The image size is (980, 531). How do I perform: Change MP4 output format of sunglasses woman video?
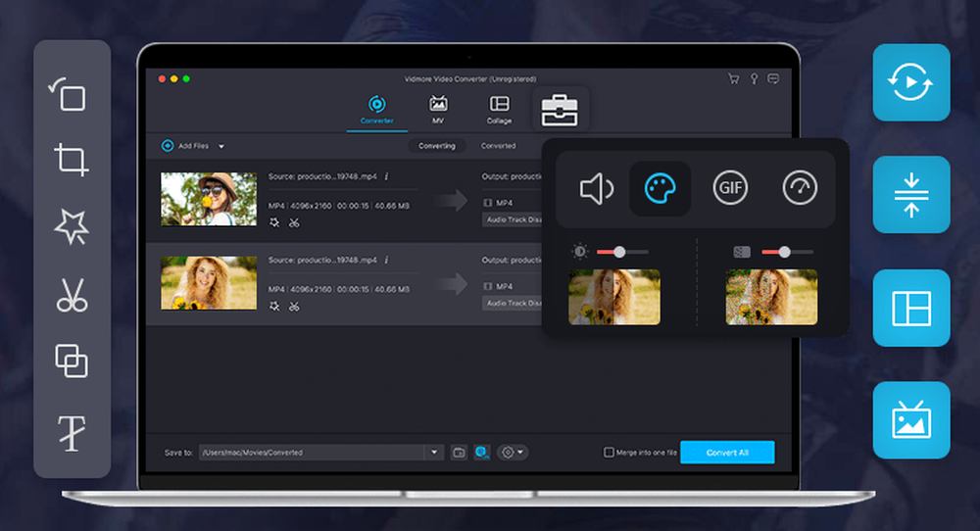(499, 203)
